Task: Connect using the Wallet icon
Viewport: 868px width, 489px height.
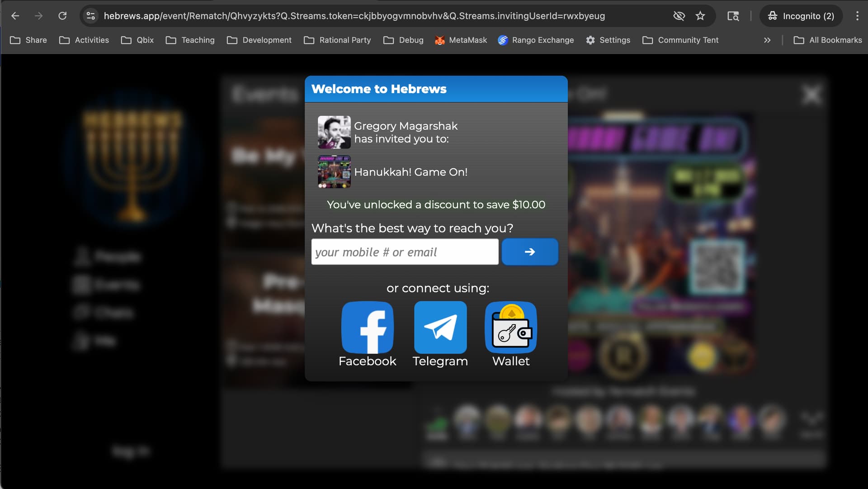Action: [x=511, y=328]
